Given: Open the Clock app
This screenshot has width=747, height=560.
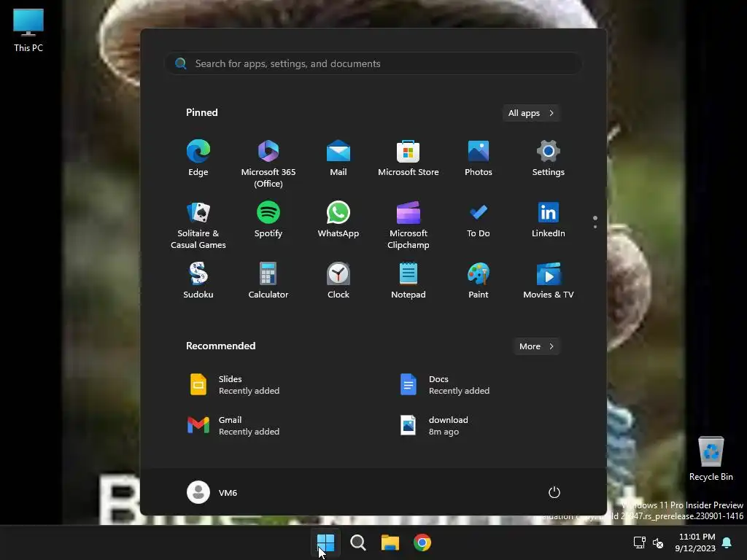Looking at the screenshot, I should (x=338, y=281).
